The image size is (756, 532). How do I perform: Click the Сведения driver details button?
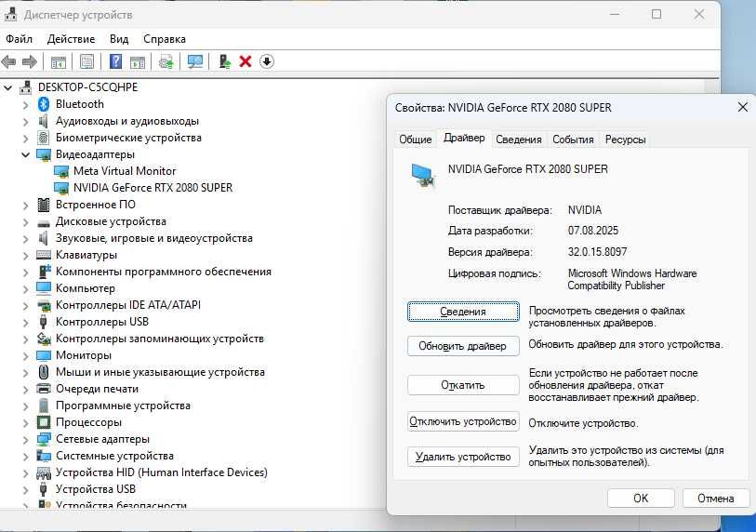[463, 312]
